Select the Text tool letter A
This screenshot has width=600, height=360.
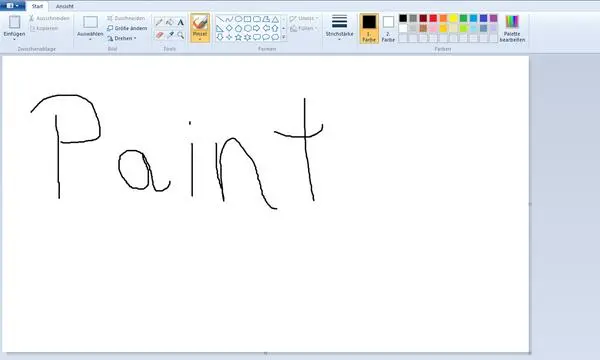(181, 23)
